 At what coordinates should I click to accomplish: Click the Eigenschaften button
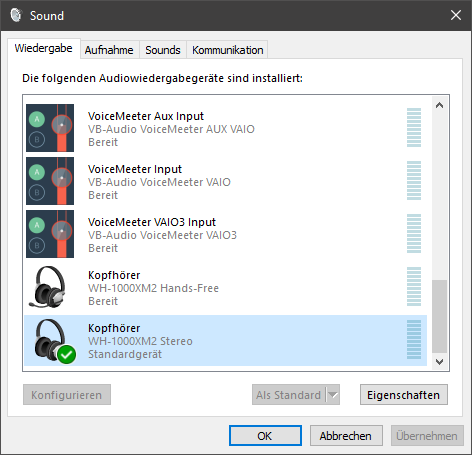point(404,395)
